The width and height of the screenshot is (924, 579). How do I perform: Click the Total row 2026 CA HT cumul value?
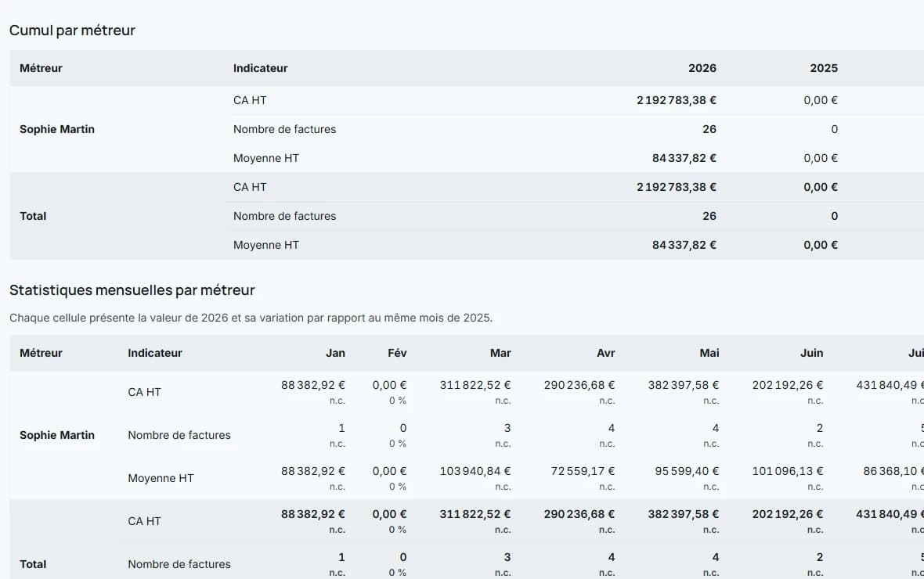point(677,187)
